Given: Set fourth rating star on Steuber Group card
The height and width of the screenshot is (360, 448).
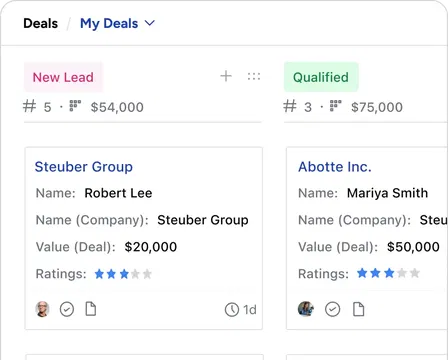Looking at the screenshot, I should coord(135,274).
